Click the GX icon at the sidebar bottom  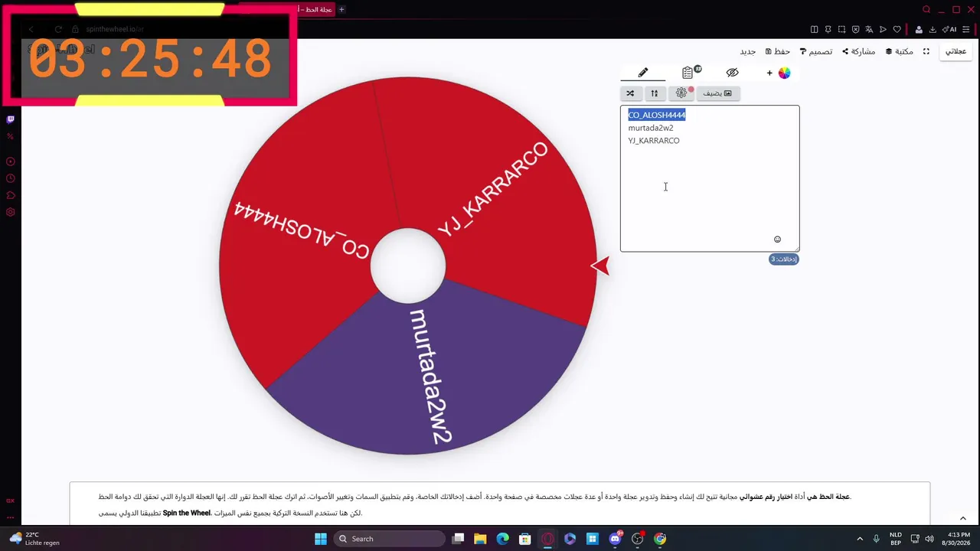(x=10, y=500)
